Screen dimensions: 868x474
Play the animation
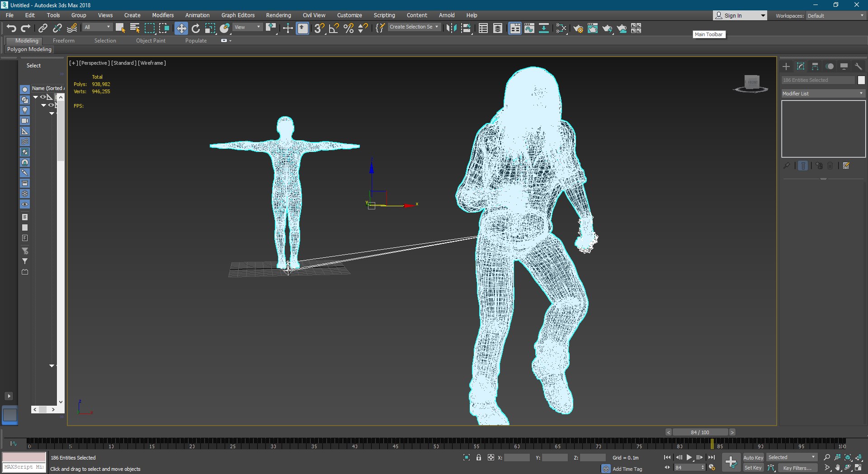click(x=689, y=457)
